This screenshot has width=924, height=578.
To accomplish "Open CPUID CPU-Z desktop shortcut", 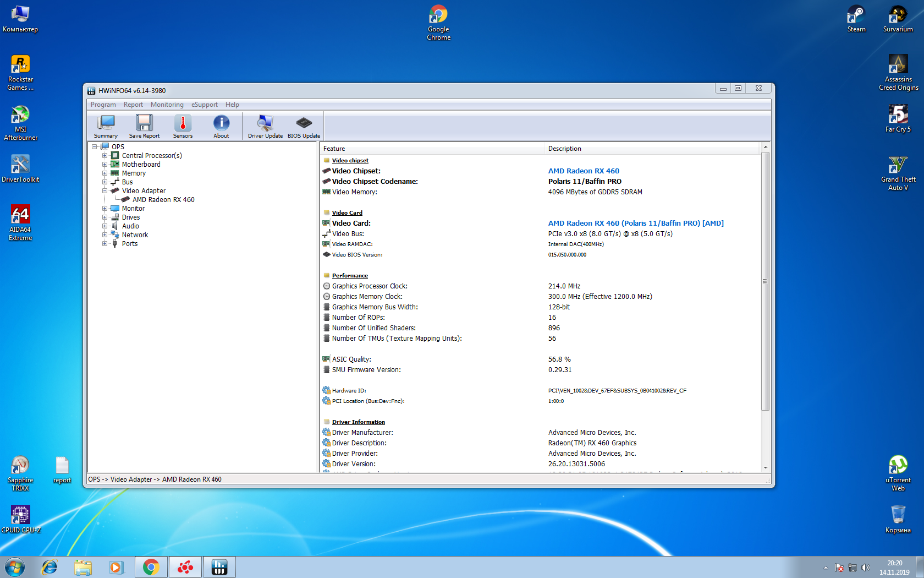I will click(20, 520).
